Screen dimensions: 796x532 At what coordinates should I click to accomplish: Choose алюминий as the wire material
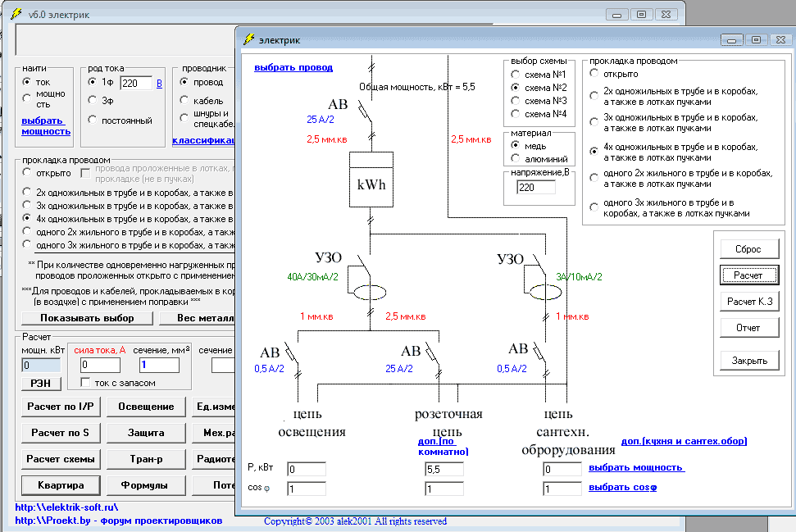point(516,157)
